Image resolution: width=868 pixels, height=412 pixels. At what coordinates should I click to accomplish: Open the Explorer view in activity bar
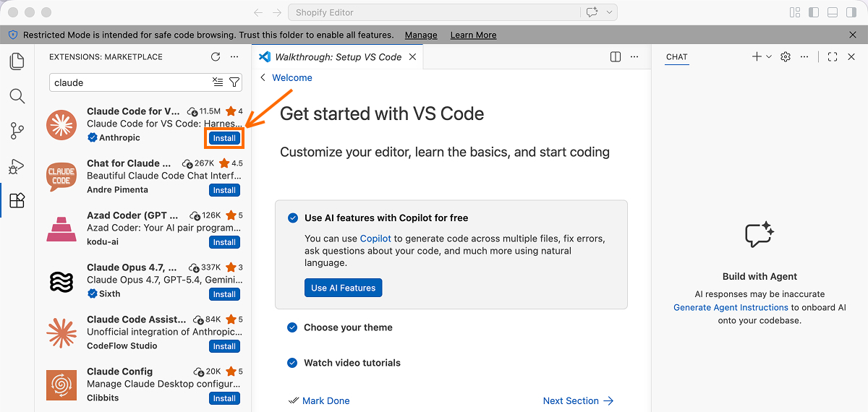pos(17,61)
